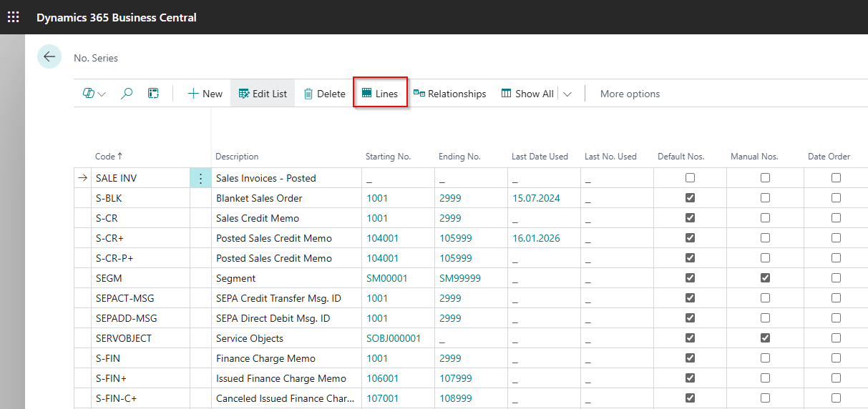Open the Relationships action

pos(449,94)
